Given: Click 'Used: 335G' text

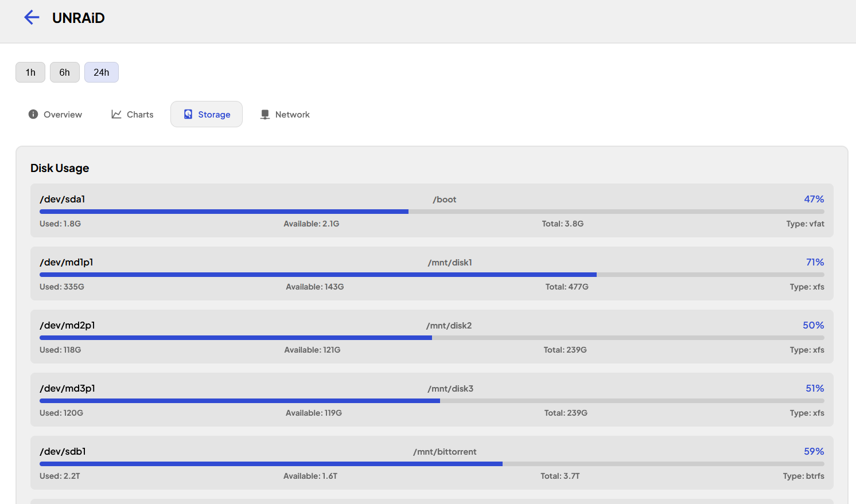Looking at the screenshot, I should [x=62, y=287].
